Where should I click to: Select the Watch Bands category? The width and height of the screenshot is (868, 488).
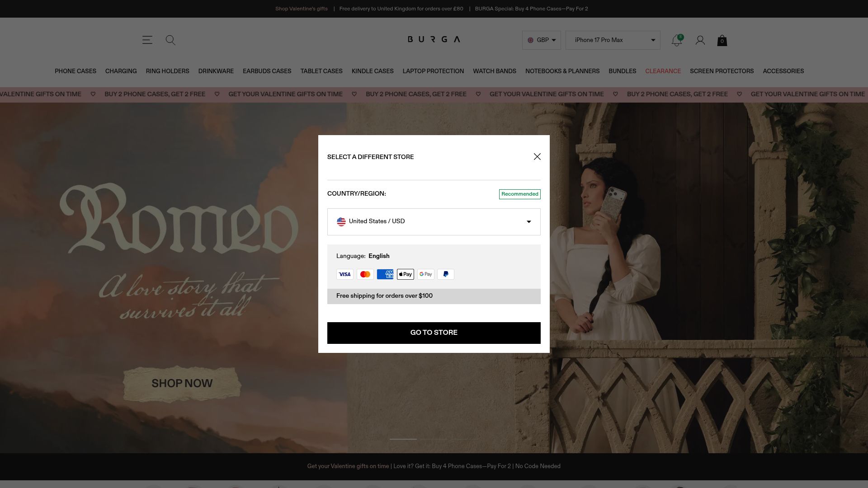(495, 71)
